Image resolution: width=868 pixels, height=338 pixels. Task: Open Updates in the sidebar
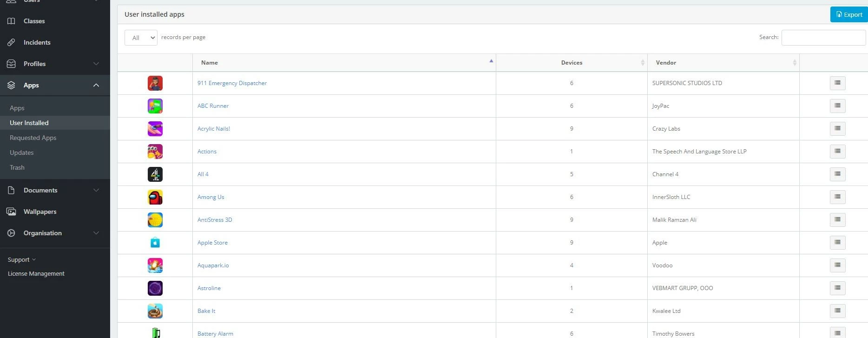click(22, 152)
